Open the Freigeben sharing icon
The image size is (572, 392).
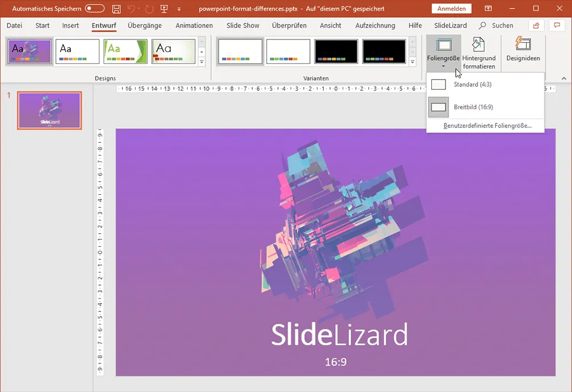535,25
